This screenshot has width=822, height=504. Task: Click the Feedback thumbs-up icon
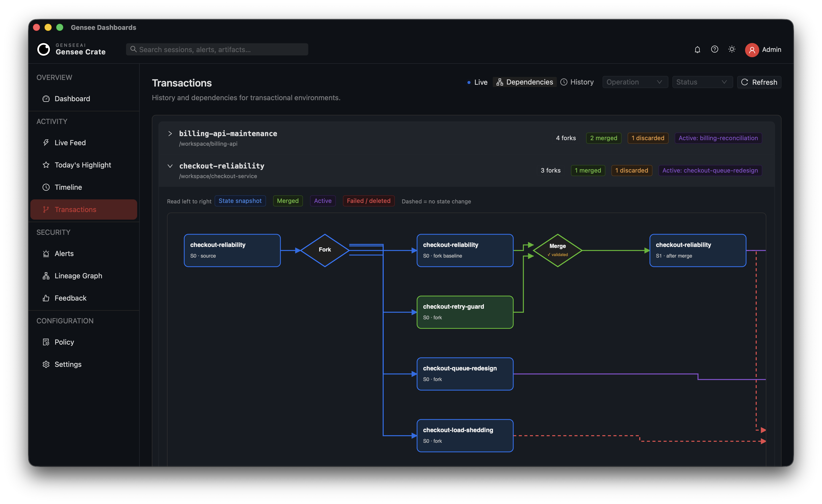tap(46, 298)
